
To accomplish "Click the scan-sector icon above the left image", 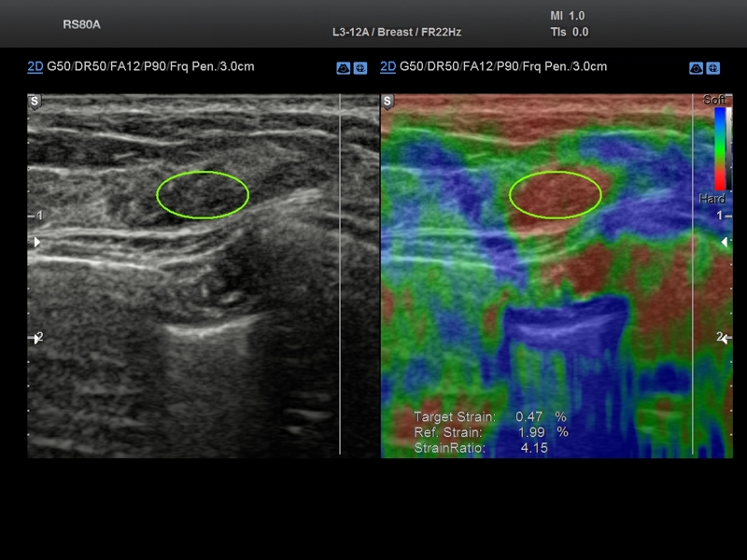I will (x=343, y=68).
